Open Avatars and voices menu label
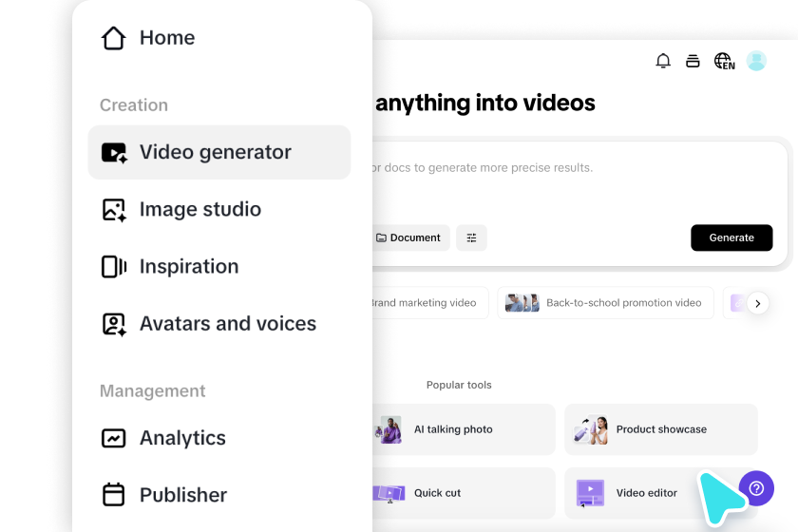798x532 pixels. pyautogui.click(x=227, y=324)
